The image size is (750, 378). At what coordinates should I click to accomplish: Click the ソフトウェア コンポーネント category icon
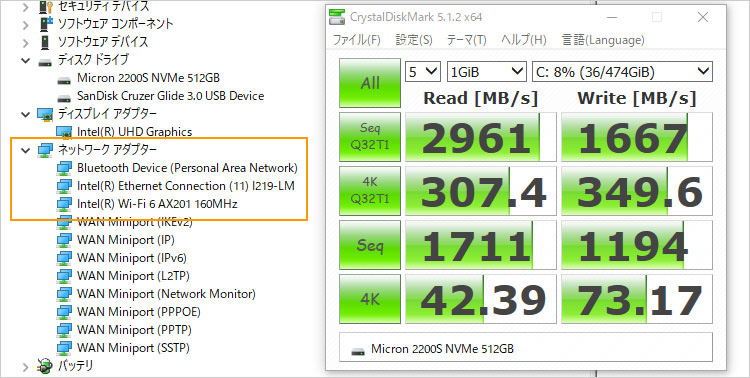pos(46,23)
